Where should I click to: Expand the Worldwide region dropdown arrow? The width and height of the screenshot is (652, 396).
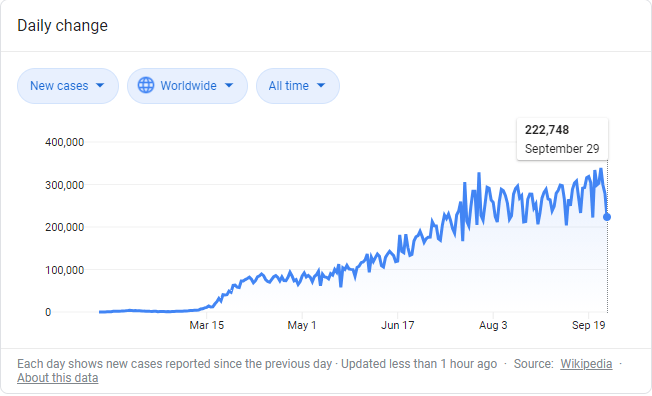pyautogui.click(x=229, y=85)
